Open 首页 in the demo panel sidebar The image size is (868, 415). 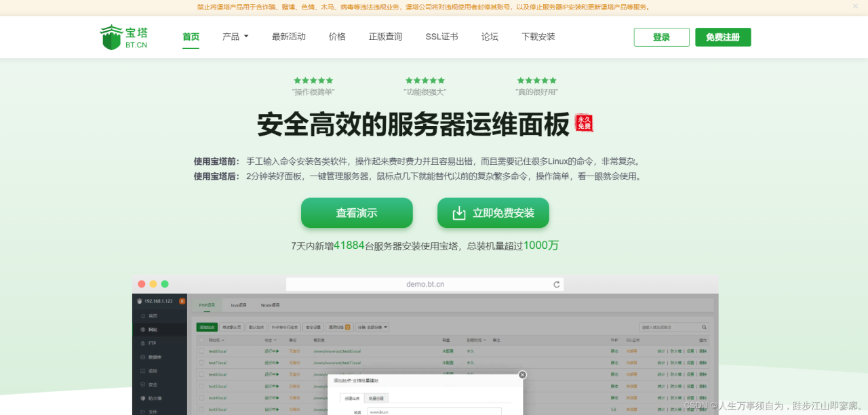[x=159, y=316]
